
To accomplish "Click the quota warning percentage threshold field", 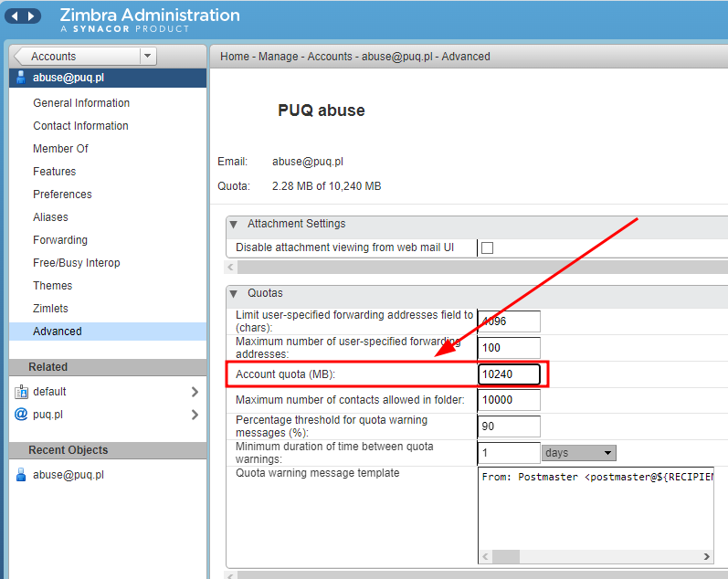I will click(x=509, y=426).
